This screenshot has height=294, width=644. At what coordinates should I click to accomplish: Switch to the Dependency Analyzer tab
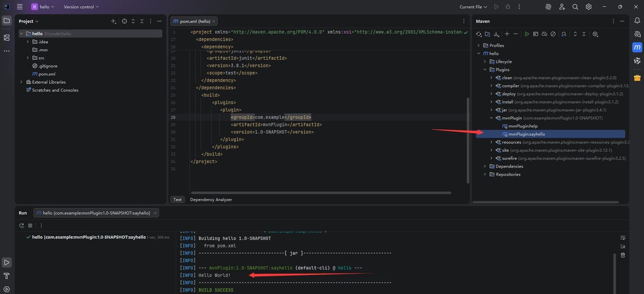(211, 200)
